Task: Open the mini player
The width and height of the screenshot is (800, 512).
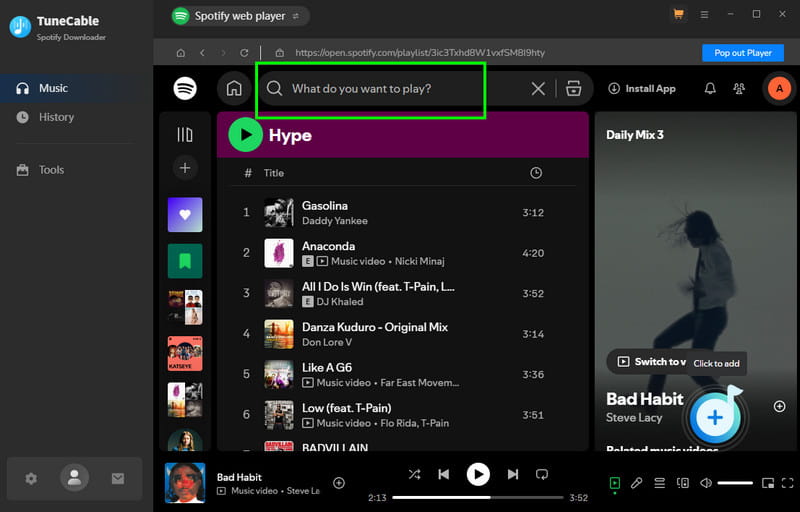Action: pyautogui.click(x=767, y=483)
